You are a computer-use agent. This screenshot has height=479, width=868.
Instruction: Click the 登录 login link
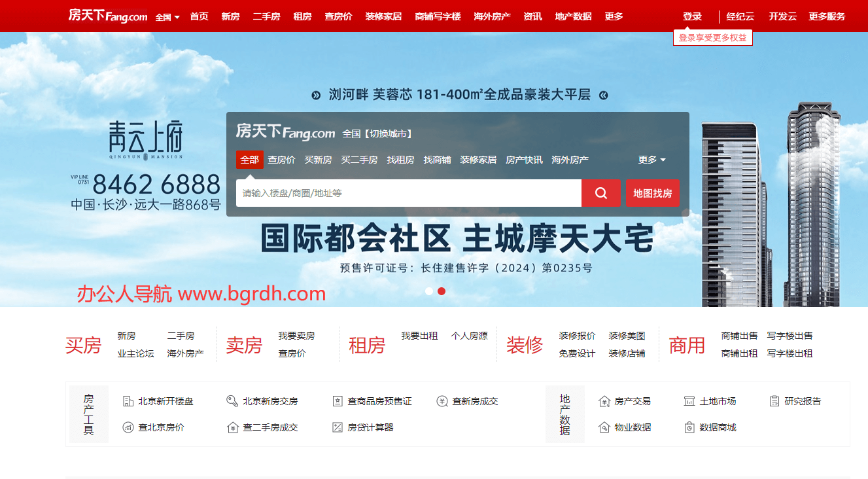pos(692,16)
